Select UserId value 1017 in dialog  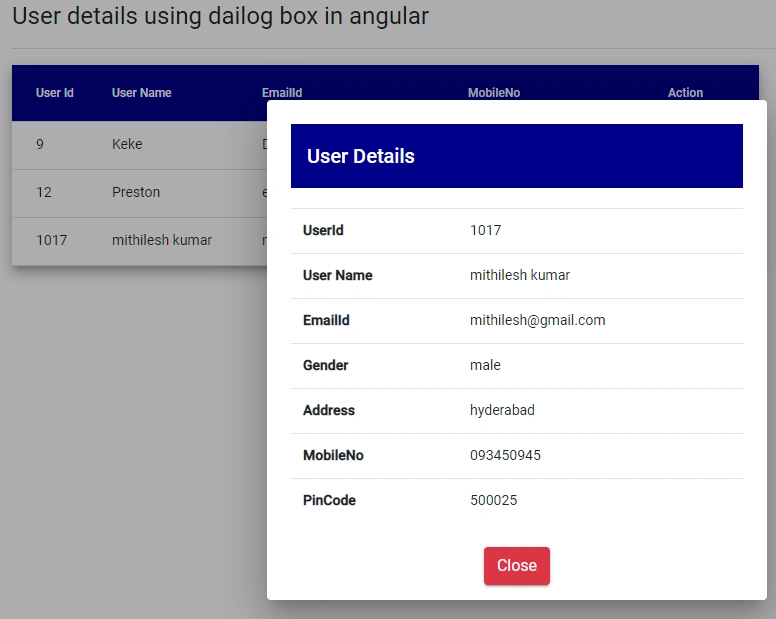pyautogui.click(x=485, y=230)
